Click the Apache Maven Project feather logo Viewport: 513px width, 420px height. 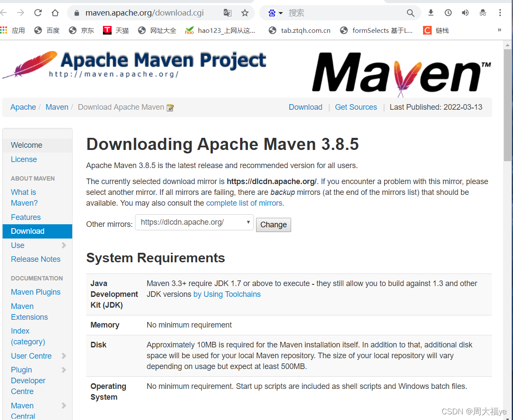[135, 65]
